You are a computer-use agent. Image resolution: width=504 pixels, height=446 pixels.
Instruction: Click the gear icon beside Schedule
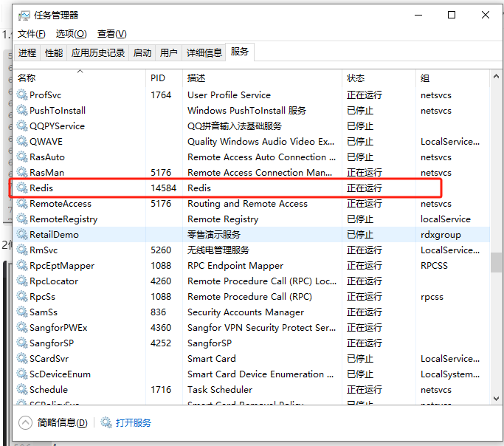point(22,389)
